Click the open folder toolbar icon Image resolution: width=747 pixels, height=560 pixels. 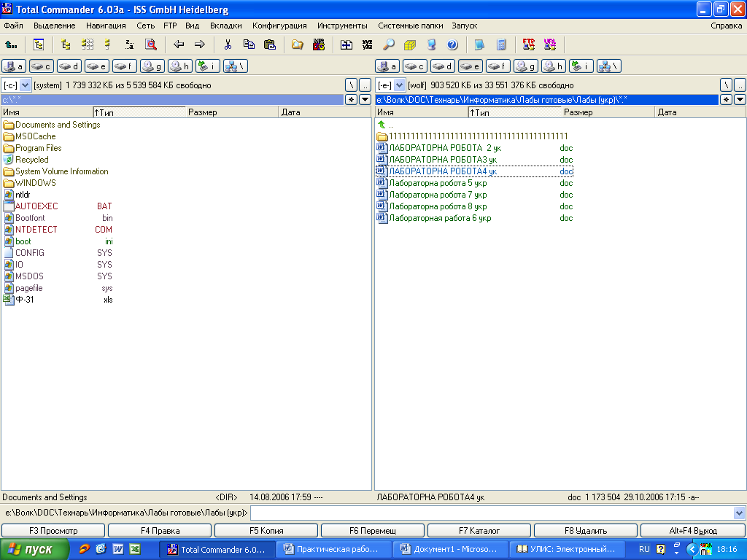298,44
